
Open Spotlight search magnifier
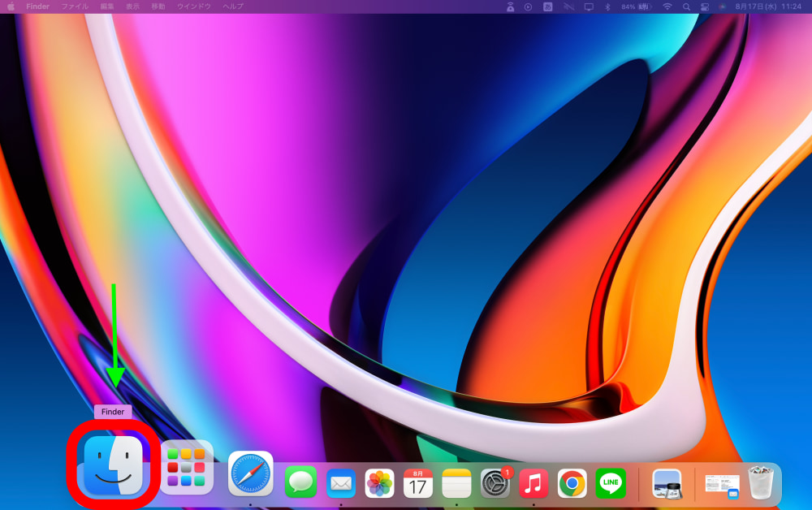point(686,6)
